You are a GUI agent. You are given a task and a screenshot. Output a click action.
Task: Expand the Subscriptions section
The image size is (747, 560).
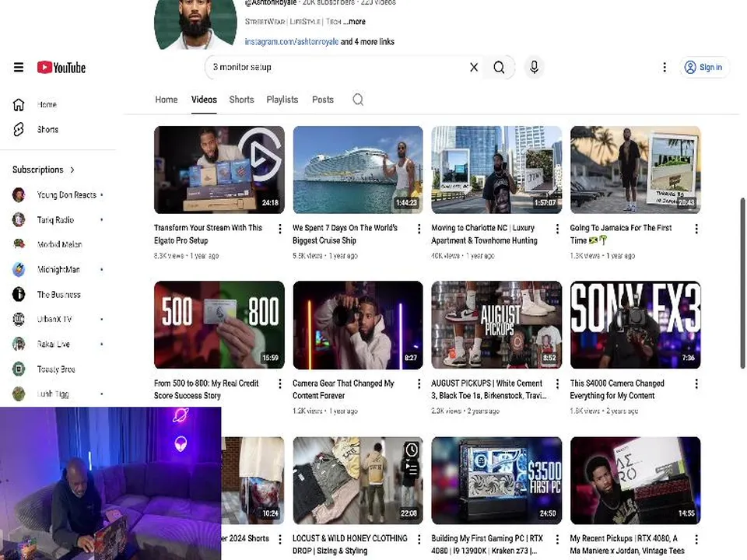44,170
